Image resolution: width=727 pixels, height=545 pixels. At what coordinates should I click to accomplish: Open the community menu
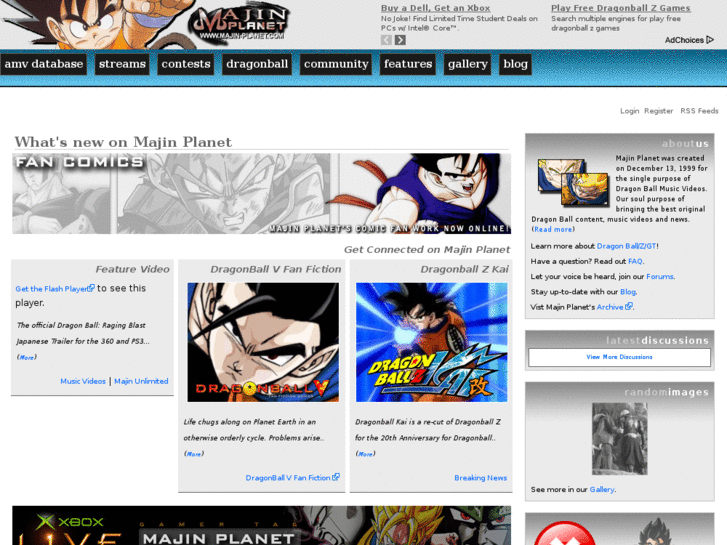click(336, 64)
